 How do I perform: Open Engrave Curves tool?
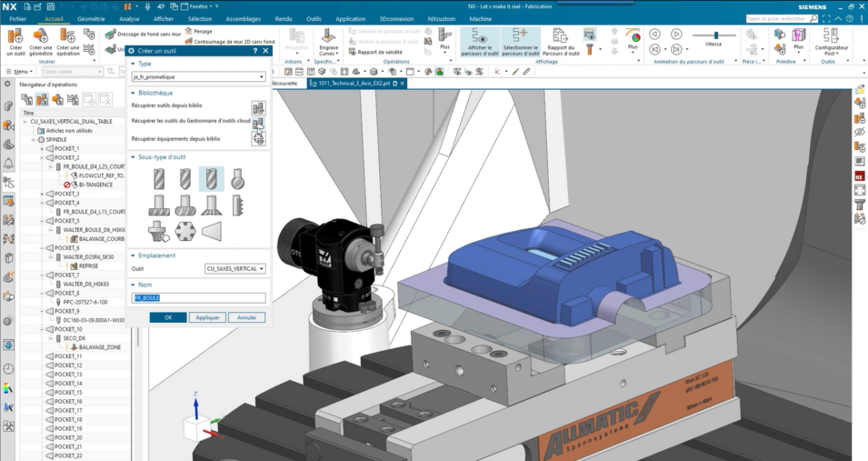coord(328,42)
